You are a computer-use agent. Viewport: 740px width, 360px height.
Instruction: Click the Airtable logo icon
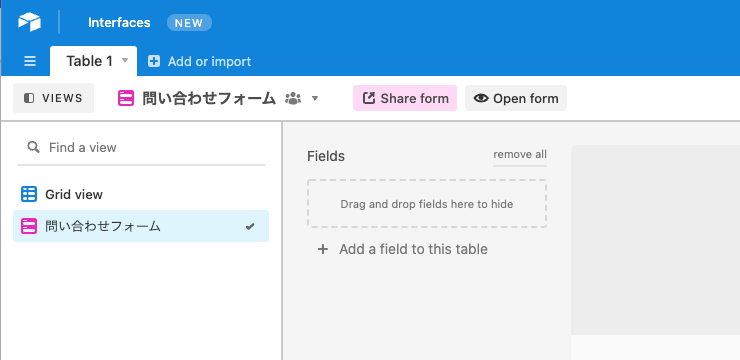point(29,22)
